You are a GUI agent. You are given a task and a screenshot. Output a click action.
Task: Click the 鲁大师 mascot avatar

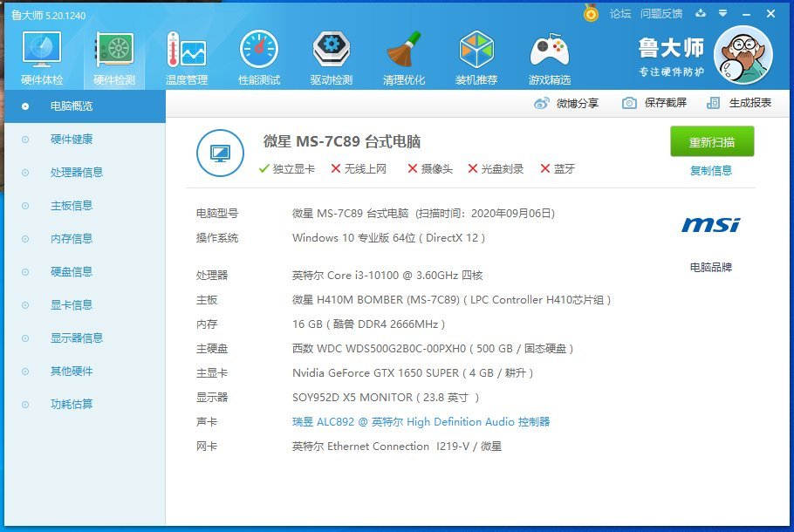[x=743, y=55]
